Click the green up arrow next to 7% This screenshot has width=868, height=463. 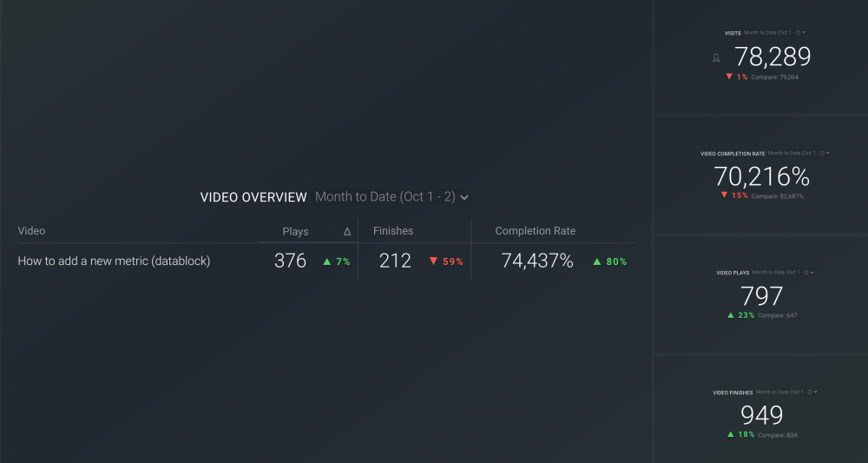(327, 261)
